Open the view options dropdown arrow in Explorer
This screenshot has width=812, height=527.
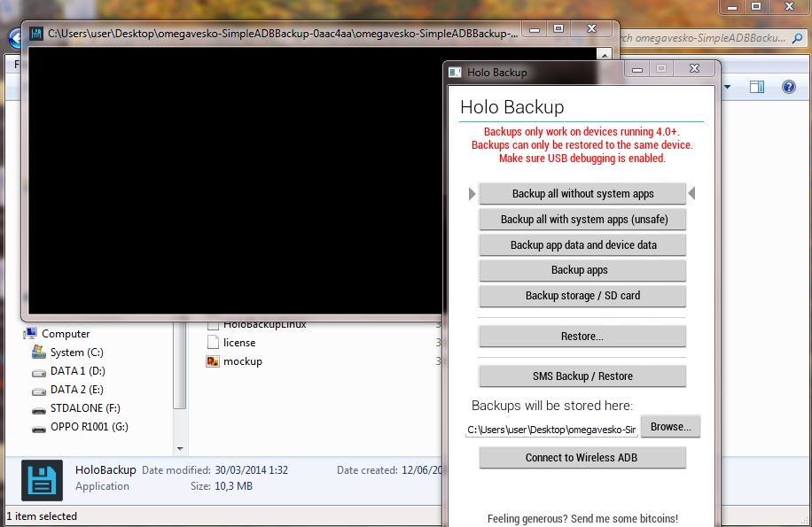(728, 87)
